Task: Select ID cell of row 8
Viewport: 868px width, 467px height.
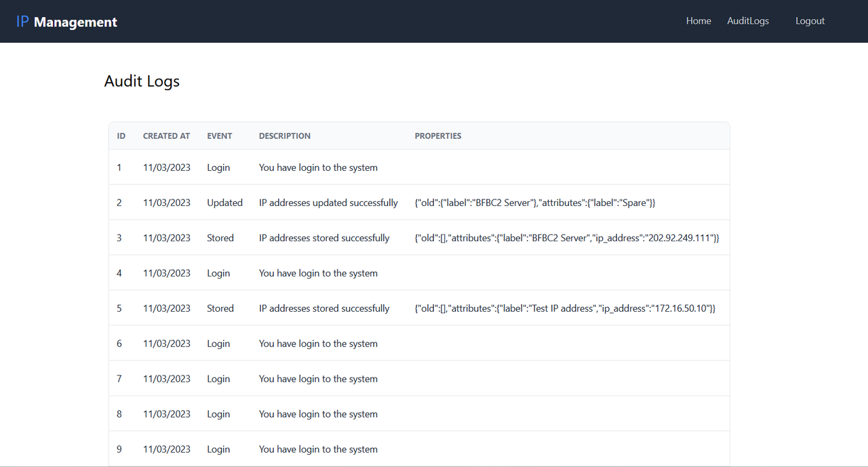Action: point(119,414)
